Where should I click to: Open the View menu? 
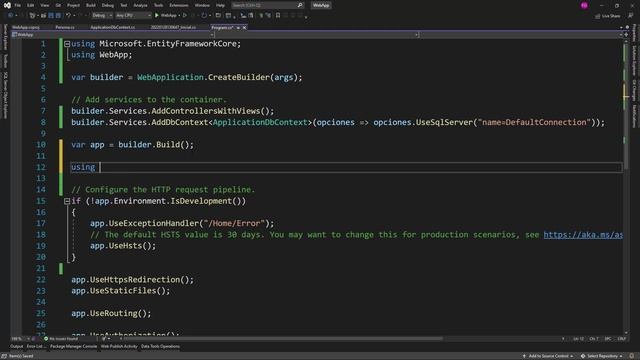(x=44, y=5)
